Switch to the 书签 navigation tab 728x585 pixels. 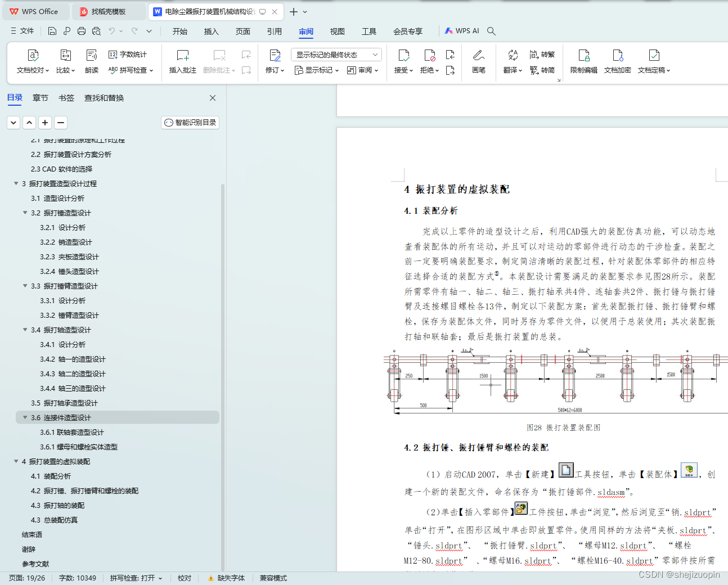[66, 98]
